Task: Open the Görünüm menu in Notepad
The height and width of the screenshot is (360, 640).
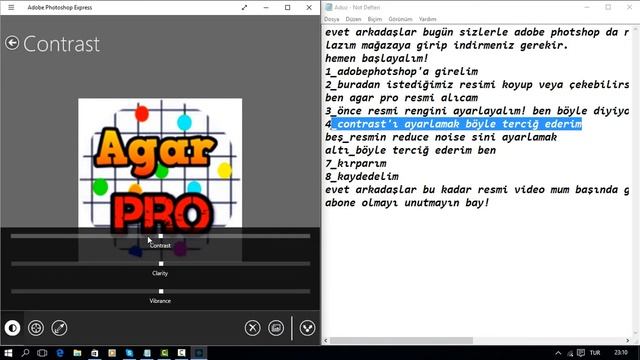Action: click(400, 19)
